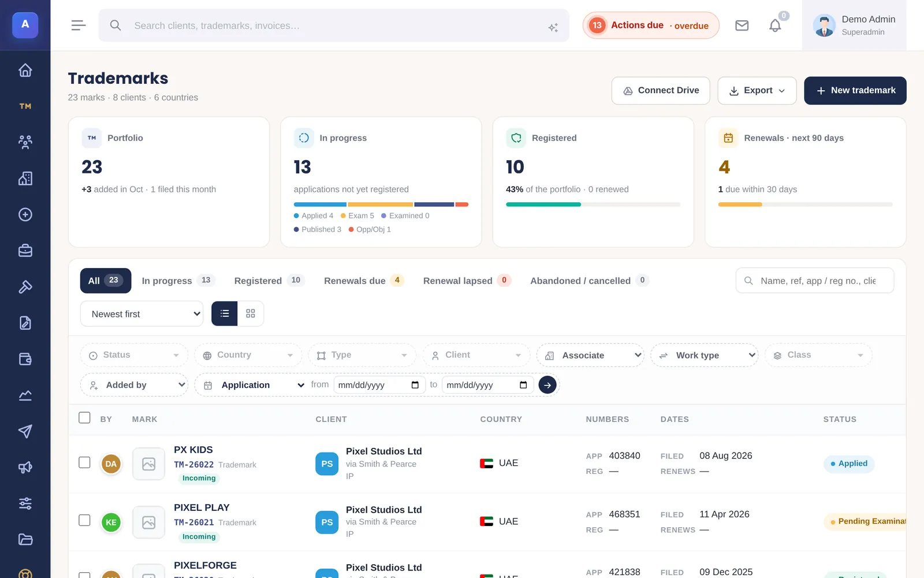Click the from date input field
This screenshot has height=578, width=924.
click(379, 385)
